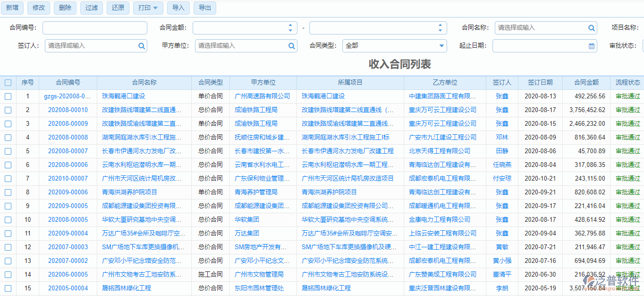Click inside the 合同编号 input field
The width and height of the screenshot is (644, 296).
[94, 28]
